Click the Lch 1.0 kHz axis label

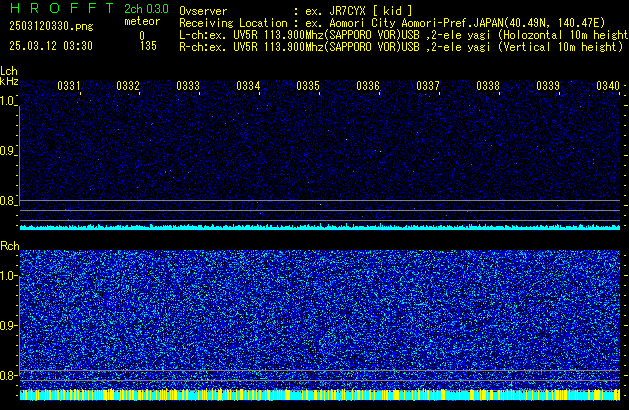7,101
